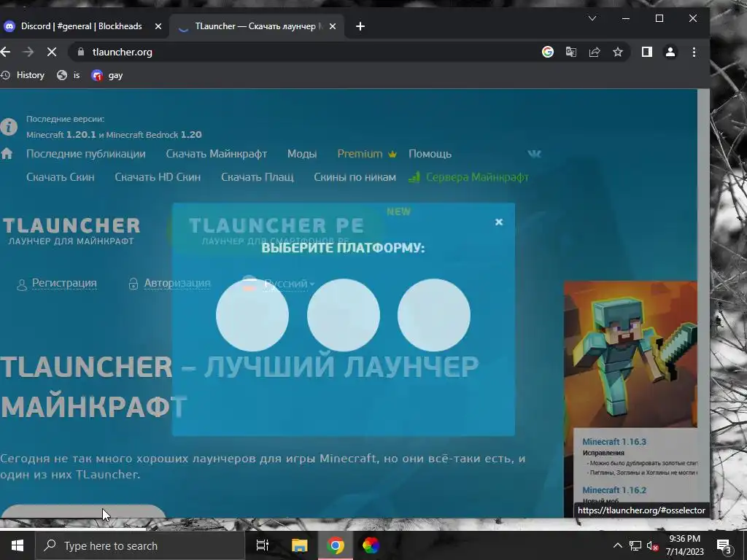Open the colorful wheel taskbar app
The height and width of the screenshot is (560, 747).
coord(371,545)
